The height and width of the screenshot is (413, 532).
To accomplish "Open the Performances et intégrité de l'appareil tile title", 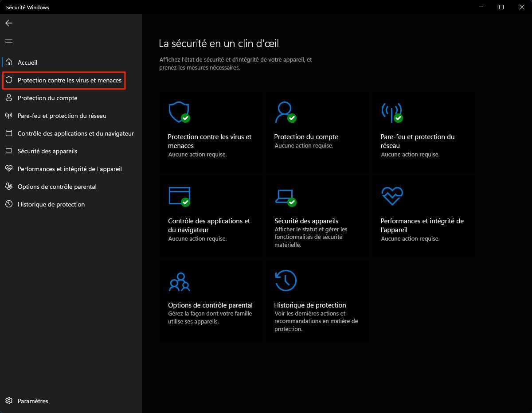I will (422, 225).
